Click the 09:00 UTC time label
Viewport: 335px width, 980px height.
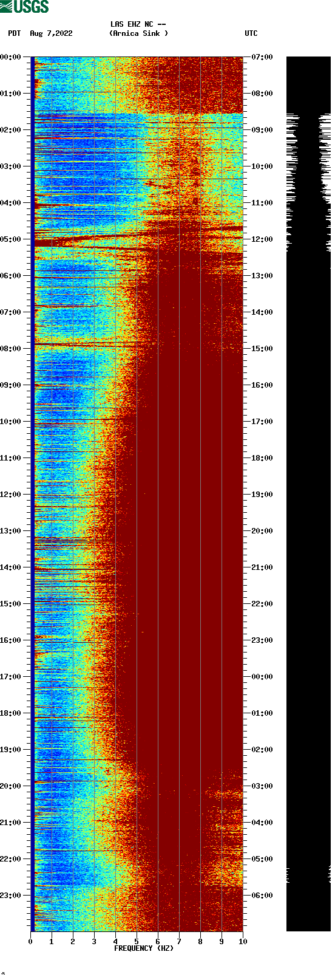[x=262, y=130]
